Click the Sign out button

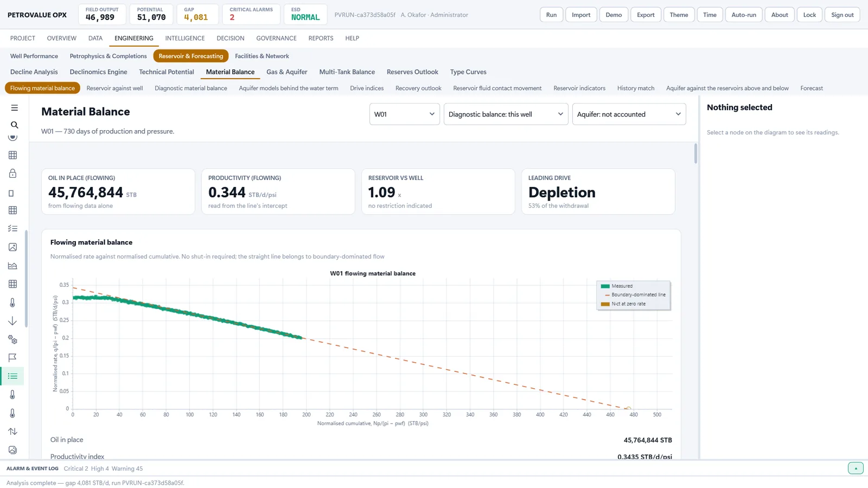tap(843, 15)
